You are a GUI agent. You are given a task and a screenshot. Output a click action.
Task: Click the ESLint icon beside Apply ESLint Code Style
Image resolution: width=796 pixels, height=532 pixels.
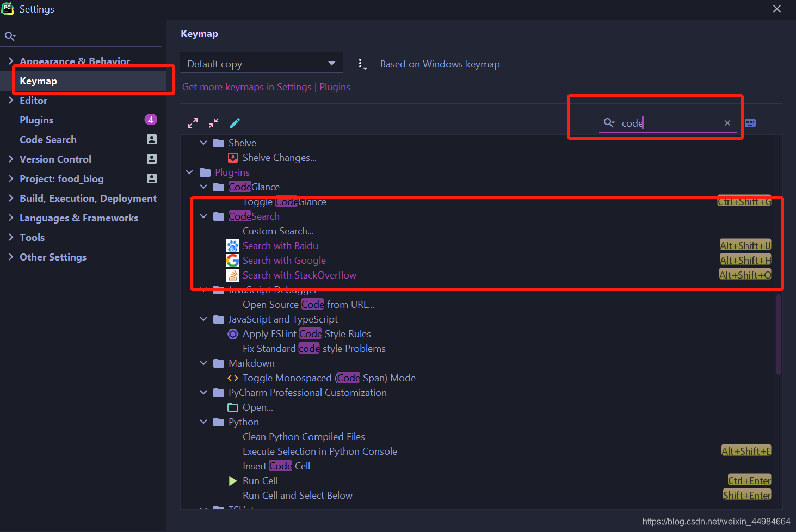click(233, 334)
